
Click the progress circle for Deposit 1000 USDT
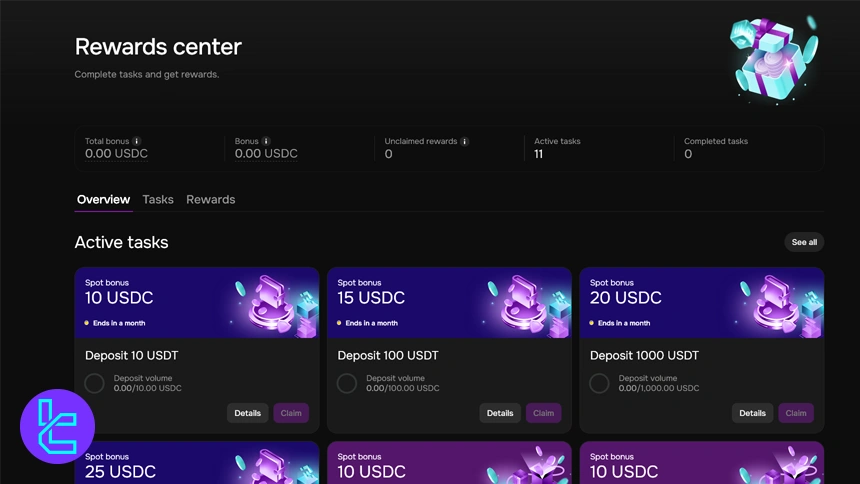click(x=599, y=383)
